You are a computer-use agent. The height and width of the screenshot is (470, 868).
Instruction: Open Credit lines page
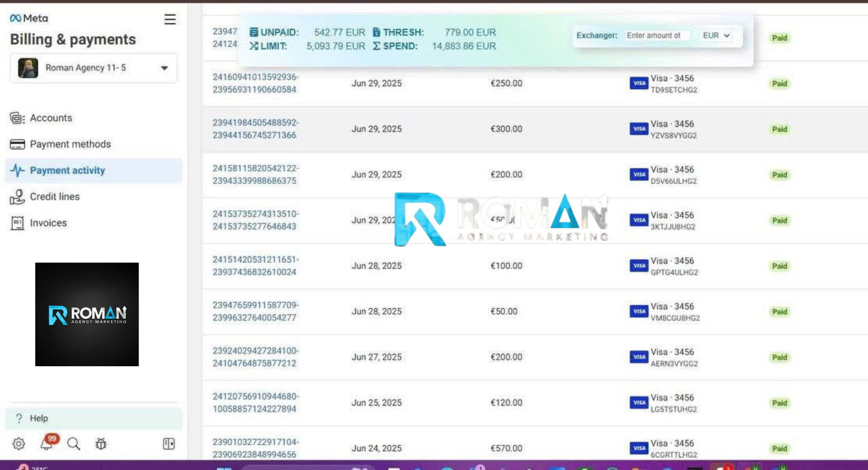point(55,197)
